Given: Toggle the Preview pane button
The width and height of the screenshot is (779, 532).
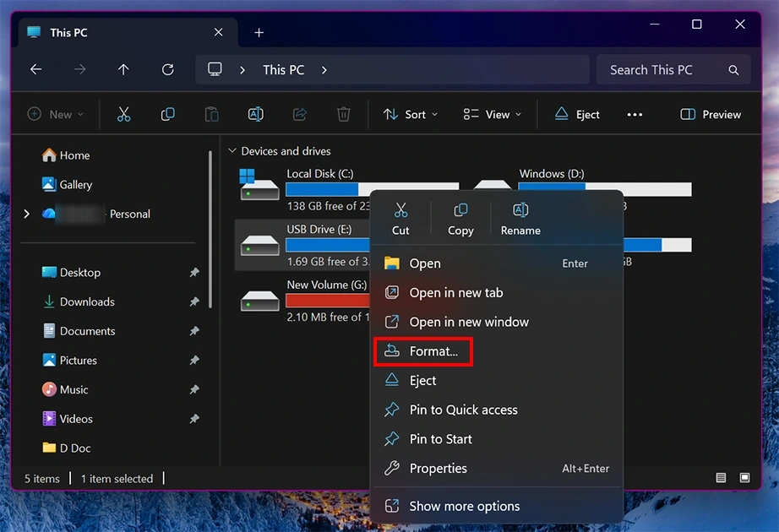Looking at the screenshot, I should tap(711, 114).
